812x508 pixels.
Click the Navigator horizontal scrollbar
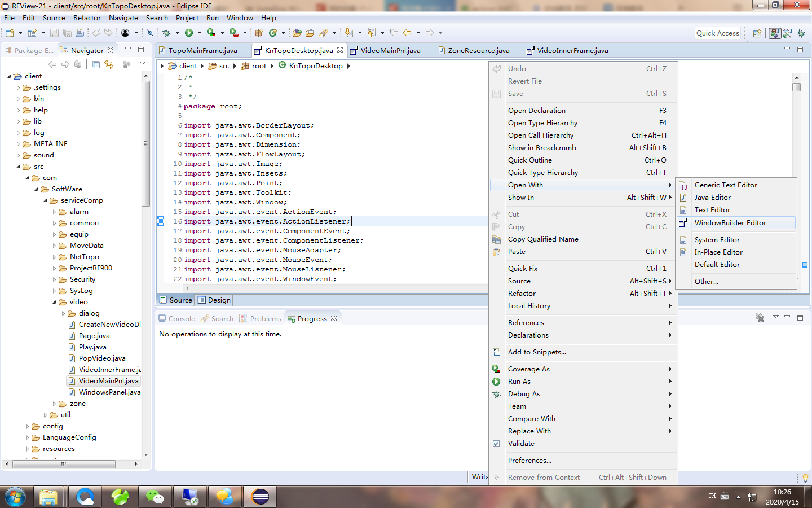[x=63, y=464]
